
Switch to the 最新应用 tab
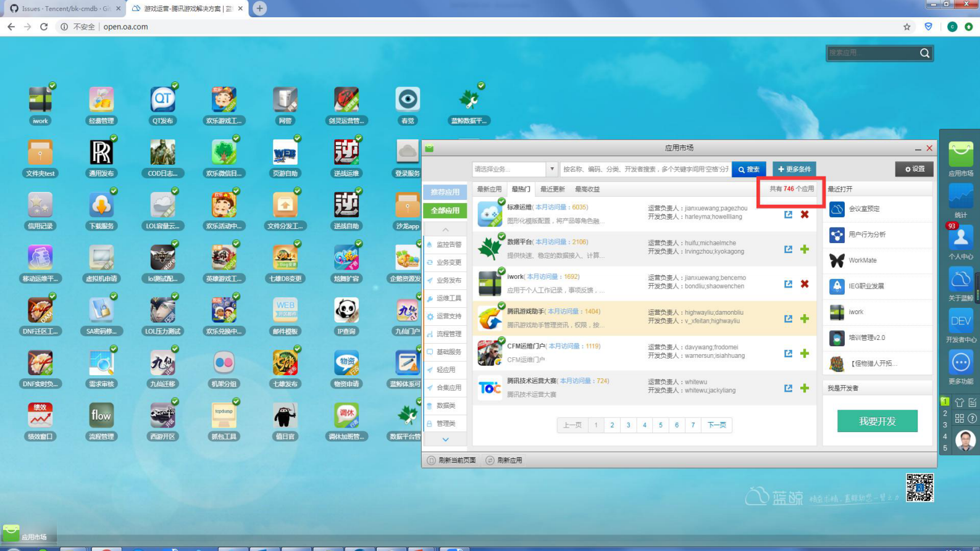point(489,189)
